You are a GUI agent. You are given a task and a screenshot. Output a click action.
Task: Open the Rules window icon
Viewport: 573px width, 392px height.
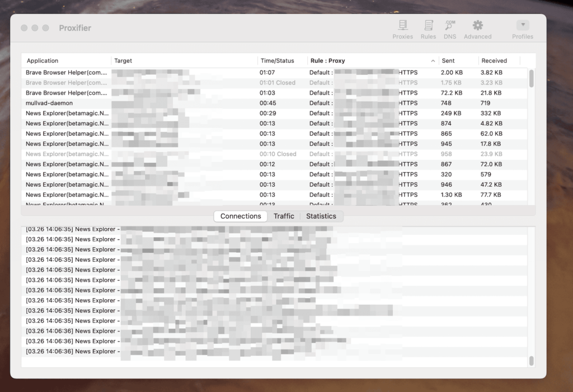[428, 28]
